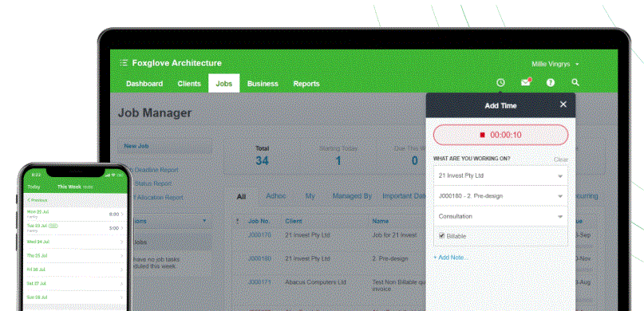Viewport: 644px width, 311px height.
Task: Close the Add Time panel
Action: pyautogui.click(x=563, y=104)
